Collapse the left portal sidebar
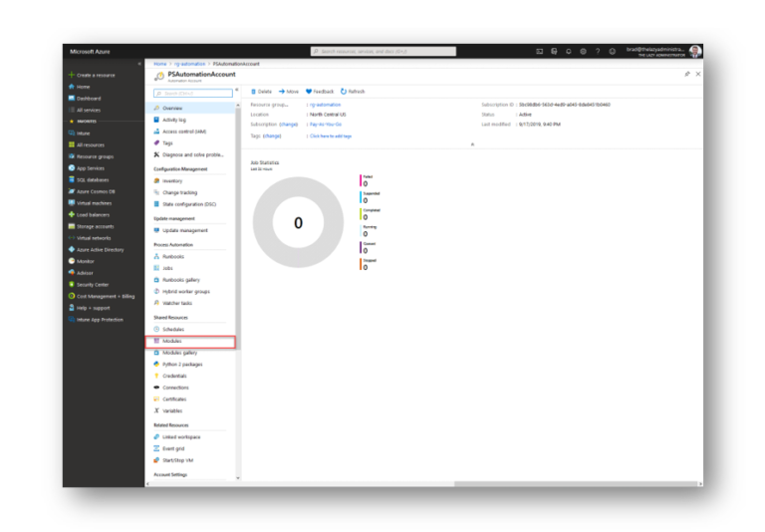Viewport: 765px width, 532px height. [x=139, y=64]
